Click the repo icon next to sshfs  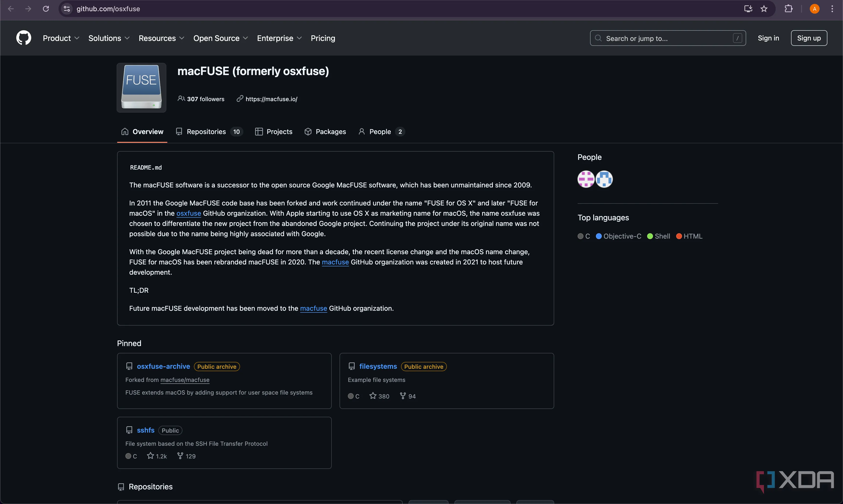(x=129, y=430)
